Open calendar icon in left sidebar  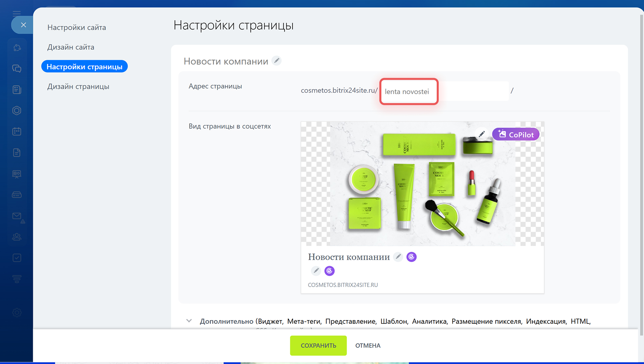coord(17,131)
